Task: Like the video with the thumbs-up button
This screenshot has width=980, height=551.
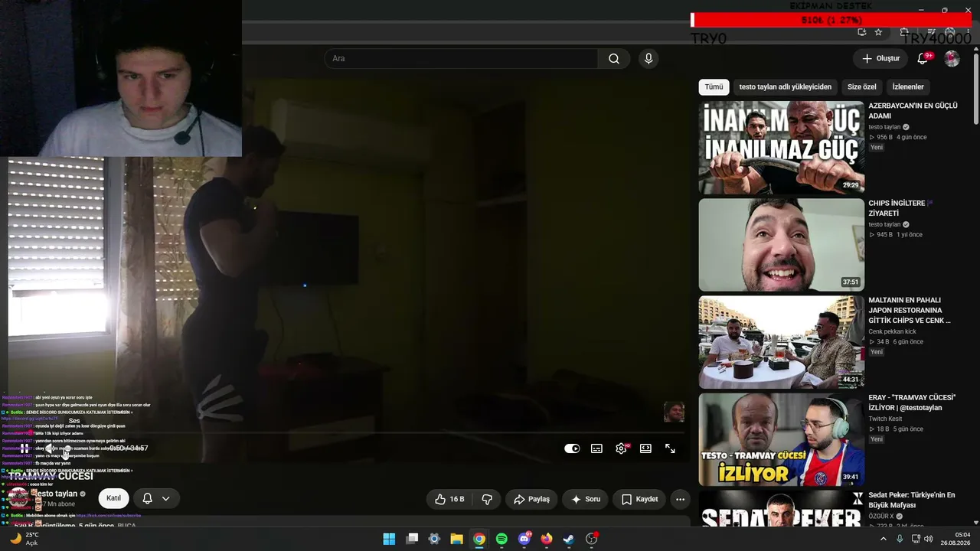Action: (449, 499)
